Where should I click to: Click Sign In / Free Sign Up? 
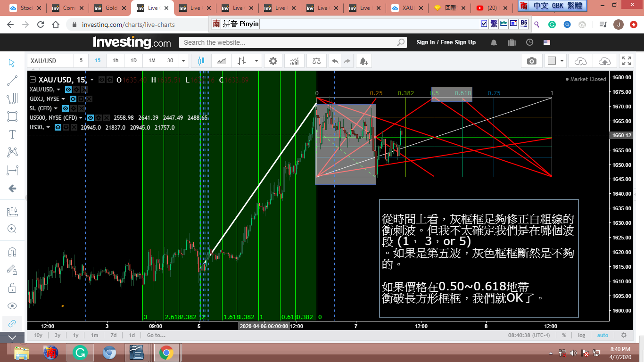point(446,42)
